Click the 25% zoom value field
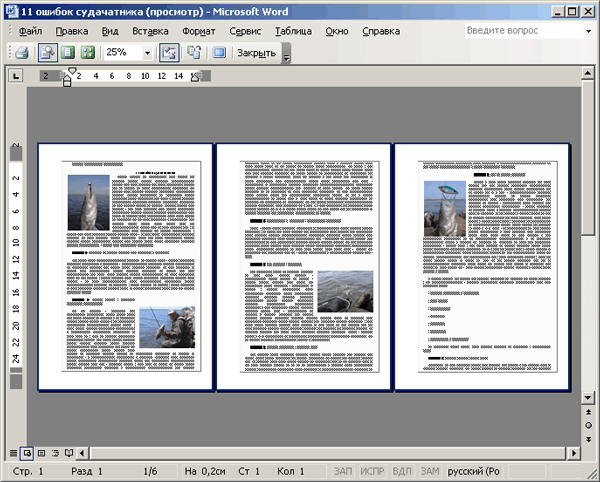Image resolution: width=600 pixels, height=482 pixels. pos(123,52)
